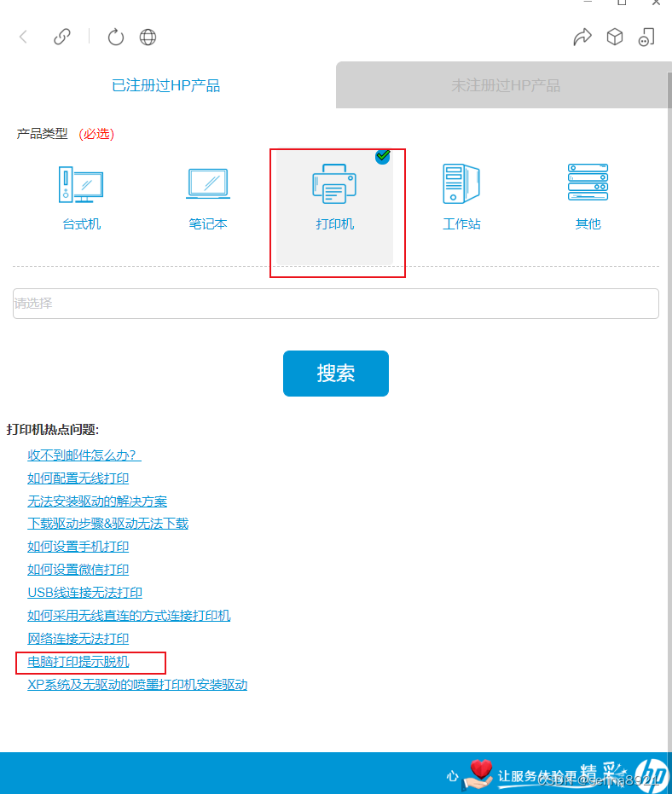Close the window with the X button
Viewport: 672px width, 794px height.
pyautogui.click(x=656, y=3)
